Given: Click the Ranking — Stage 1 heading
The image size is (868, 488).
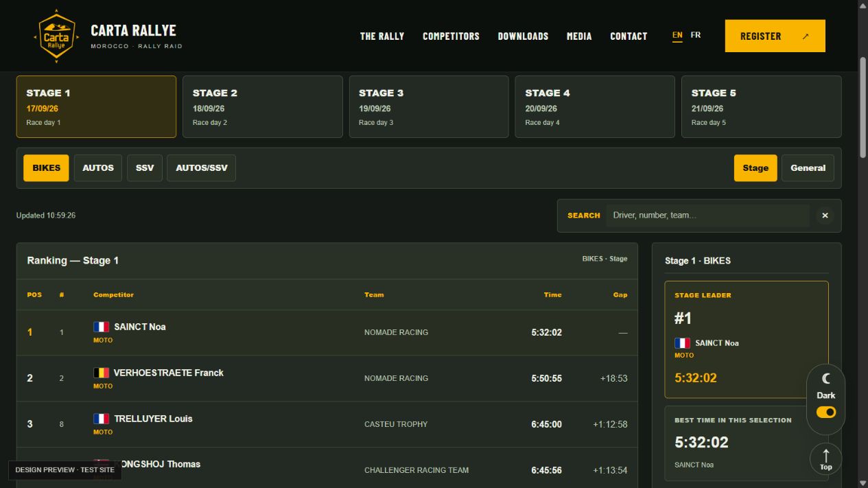Looking at the screenshot, I should coord(73,261).
